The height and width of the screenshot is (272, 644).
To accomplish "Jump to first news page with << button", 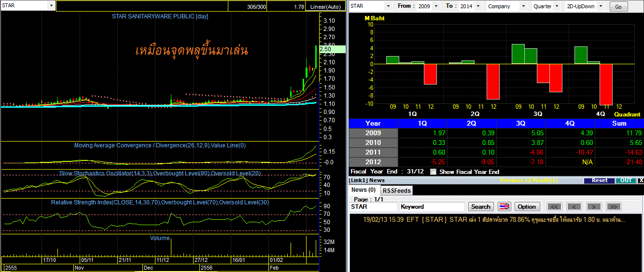I will click(x=555, y=206).
